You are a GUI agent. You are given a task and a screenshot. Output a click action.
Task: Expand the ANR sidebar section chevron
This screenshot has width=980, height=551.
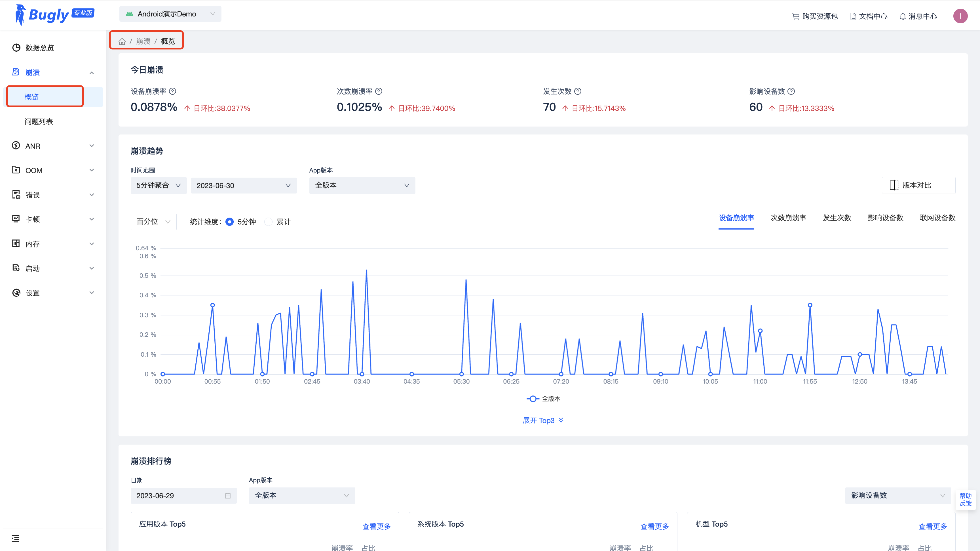coord(92,146)
